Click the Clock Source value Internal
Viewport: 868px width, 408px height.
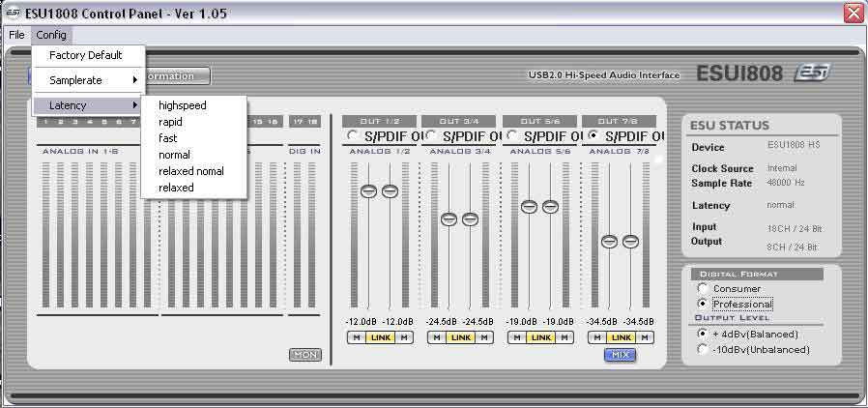coord(782,167)
